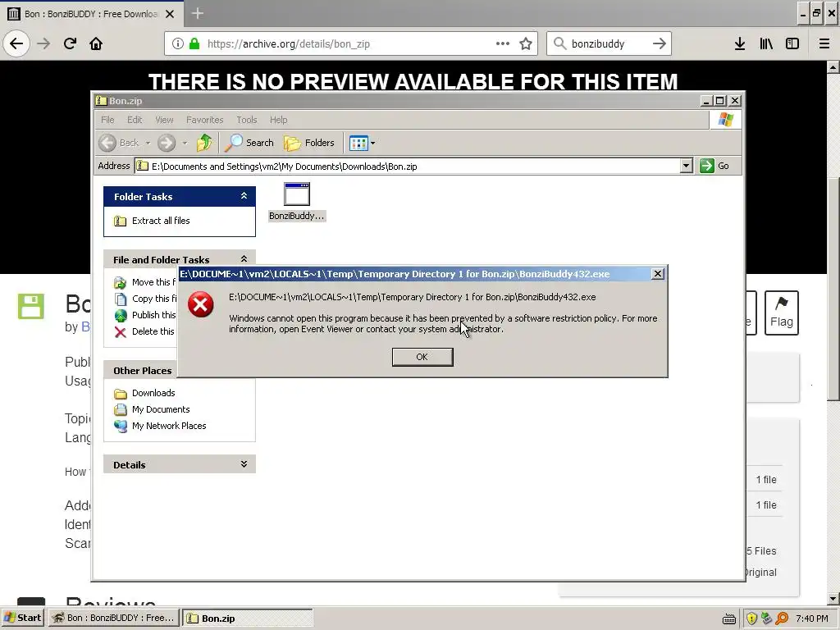This screenshot has height=630, width=840.
Task: Open page actions three-dot menu
Action: tap(503, 43)
